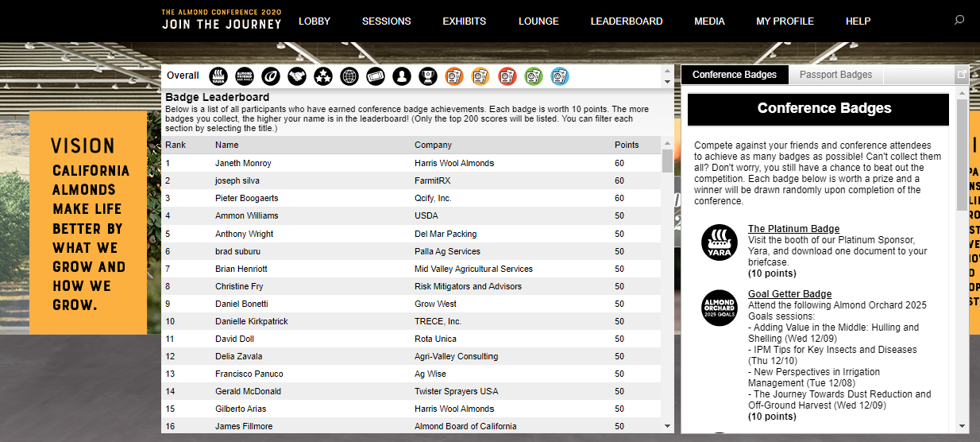980x442 pixels.
Task: Switch to the Conference Badges tab
Action: coord(735,75)
